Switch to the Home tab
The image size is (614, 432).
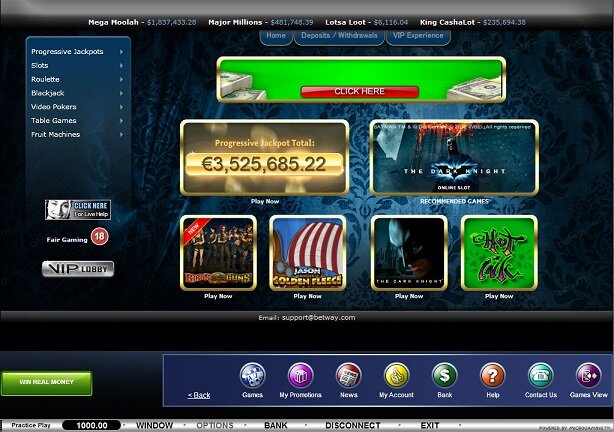point(276,36)
